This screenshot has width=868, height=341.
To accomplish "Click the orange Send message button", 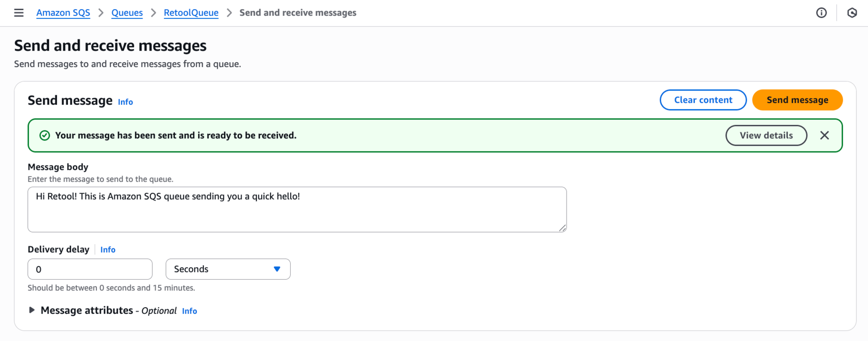I will coord(798,100).
